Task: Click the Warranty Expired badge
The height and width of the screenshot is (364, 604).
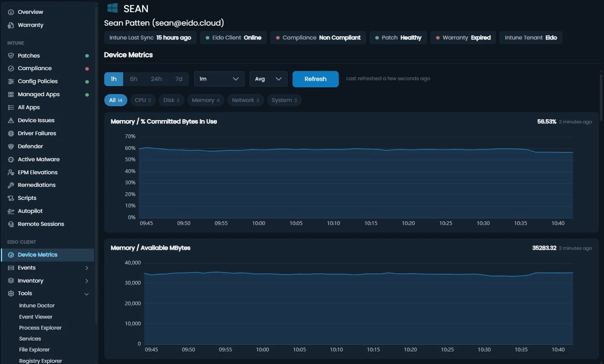Action: [463, 38]
